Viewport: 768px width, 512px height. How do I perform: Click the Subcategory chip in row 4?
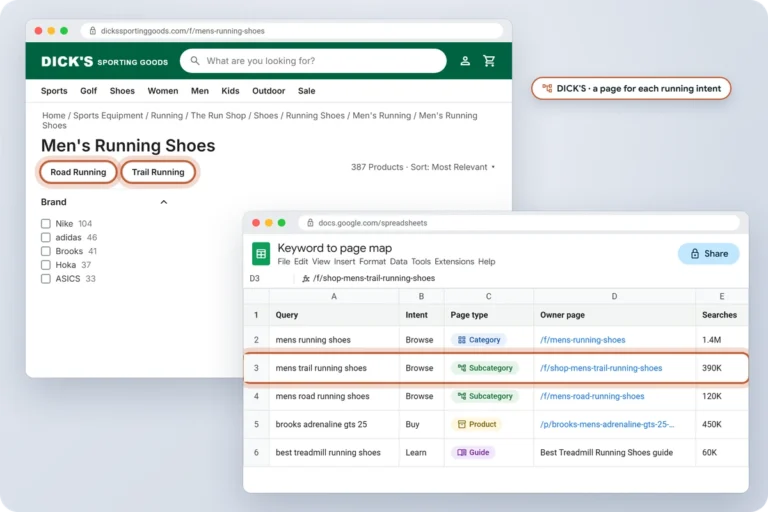[485, 396]
